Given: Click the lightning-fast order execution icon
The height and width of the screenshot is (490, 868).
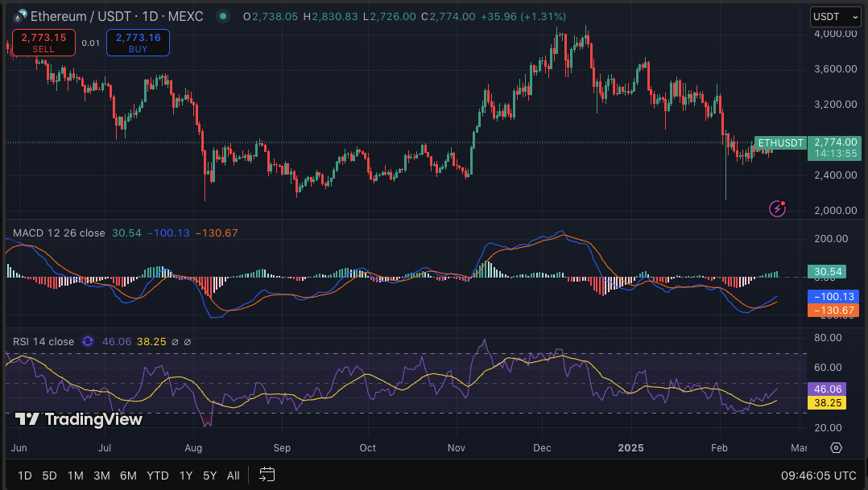Looking at the screenshot, I should (776, 209).
